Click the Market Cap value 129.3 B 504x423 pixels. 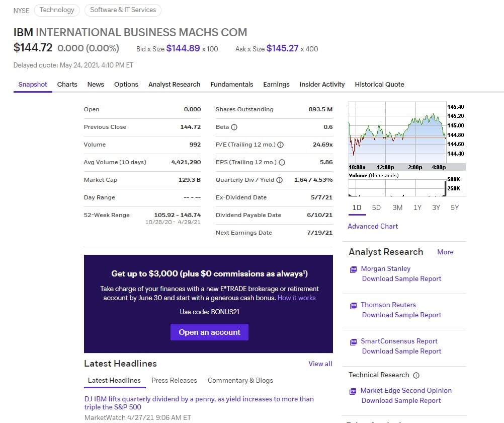tap(190, 180)
